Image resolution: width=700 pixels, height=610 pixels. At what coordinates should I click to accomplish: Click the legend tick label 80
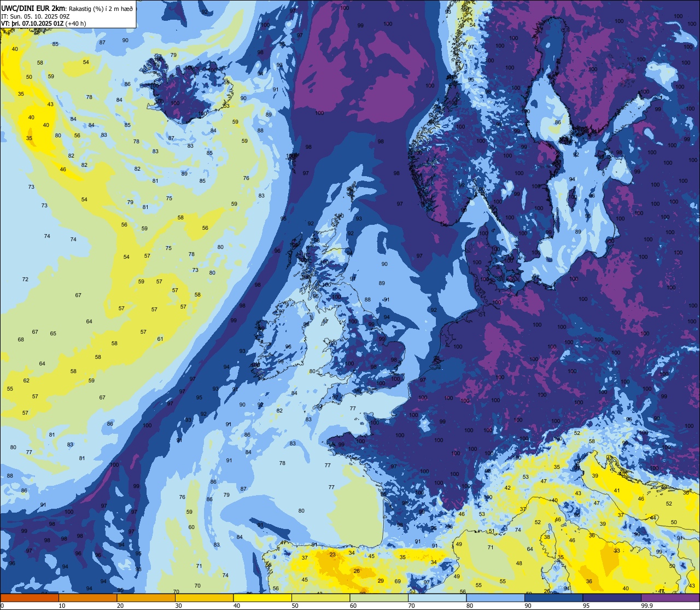[470, 606]
